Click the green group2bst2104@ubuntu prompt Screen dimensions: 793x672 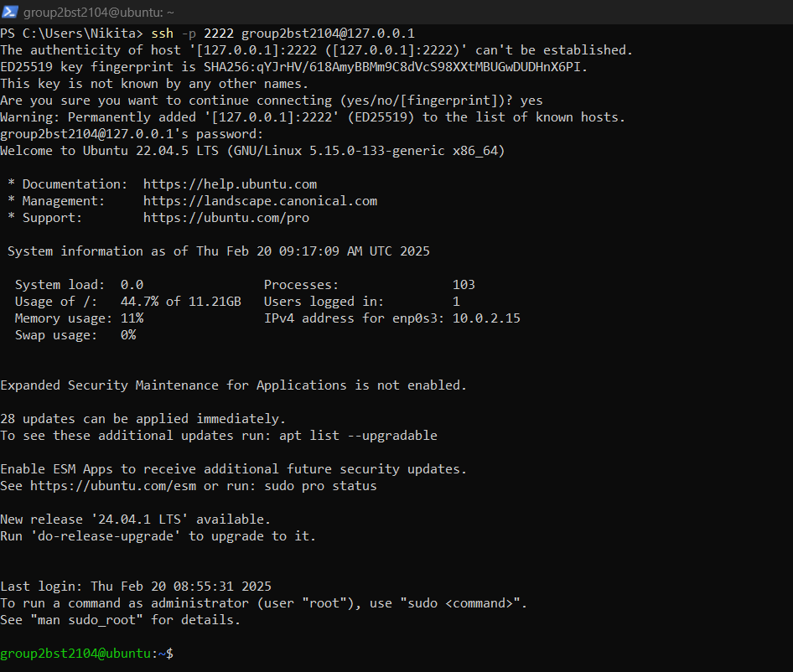[75, 654]
